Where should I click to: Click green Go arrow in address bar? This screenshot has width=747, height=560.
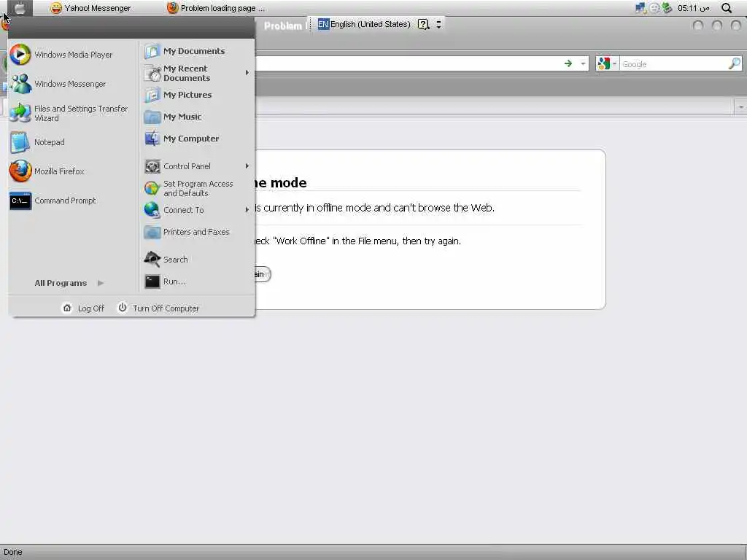click(568, 63)
